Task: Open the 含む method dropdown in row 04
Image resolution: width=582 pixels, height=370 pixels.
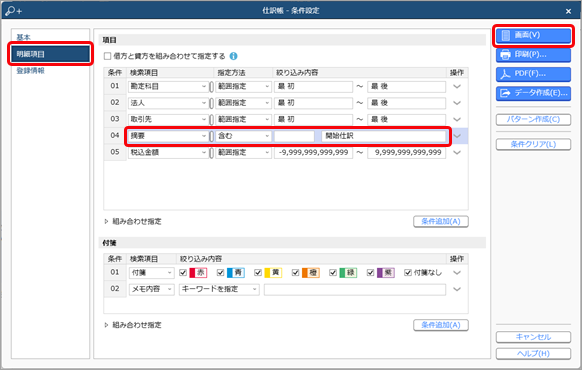Action: click(243, 136)
